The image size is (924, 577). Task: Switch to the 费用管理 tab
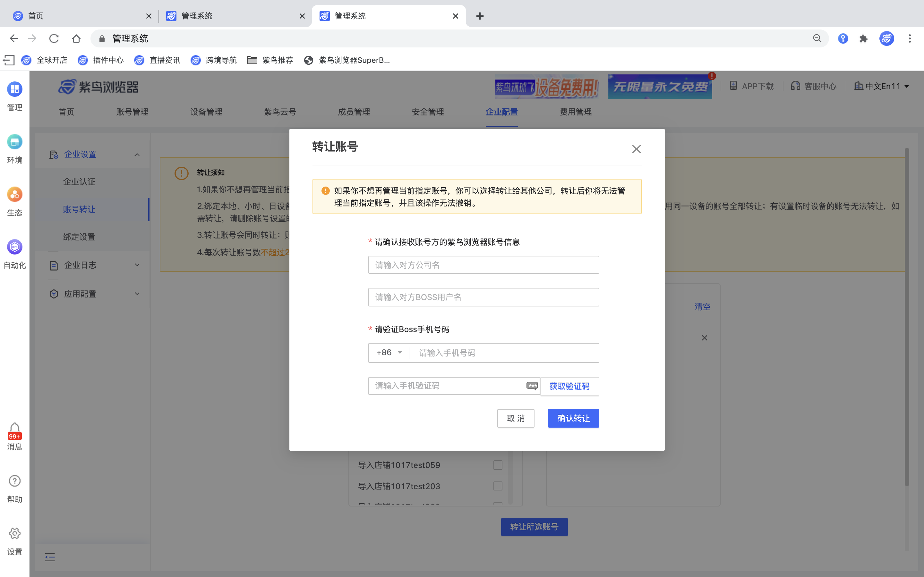(x=575, y=112)
